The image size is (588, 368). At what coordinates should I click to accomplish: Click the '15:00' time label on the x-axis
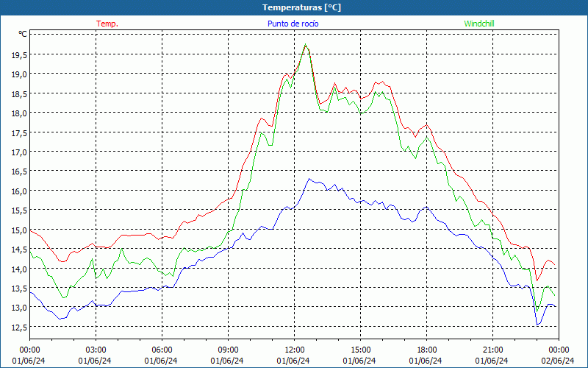(360, 350)
